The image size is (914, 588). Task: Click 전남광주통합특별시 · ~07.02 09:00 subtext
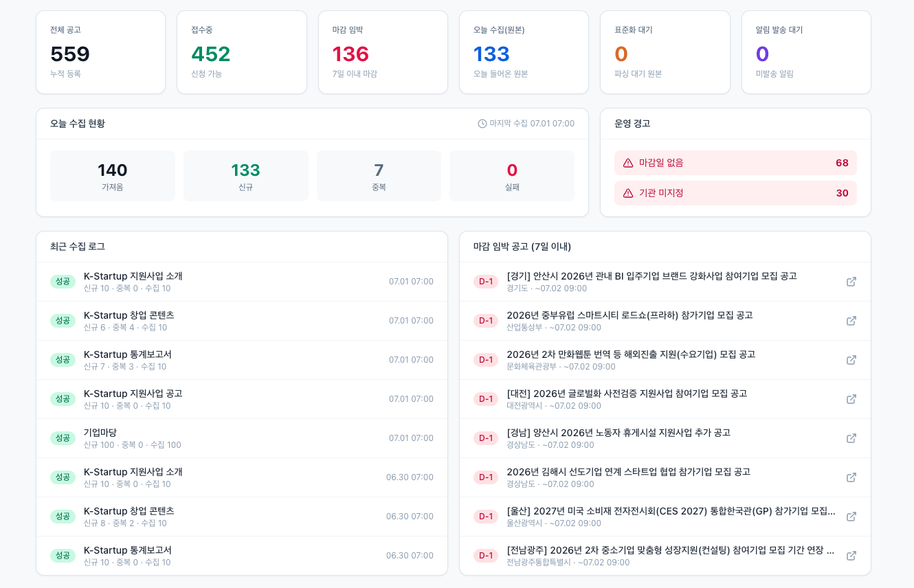point(568,563)
